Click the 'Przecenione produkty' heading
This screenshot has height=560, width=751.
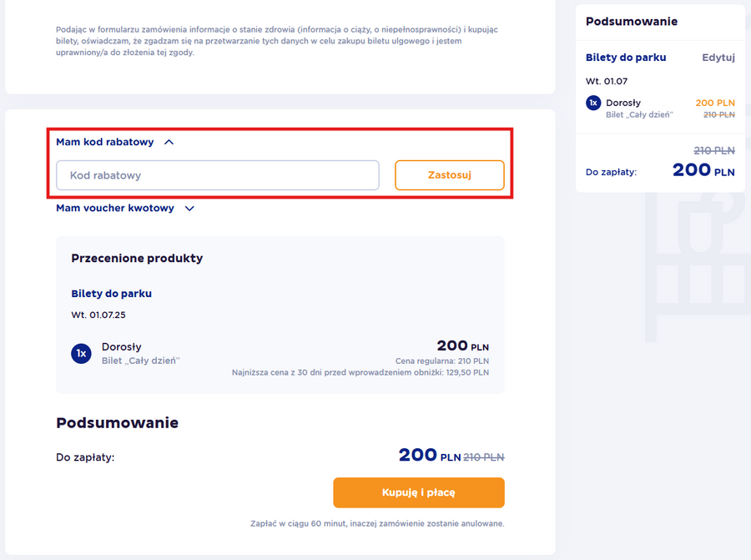click(x=137, y=259)
